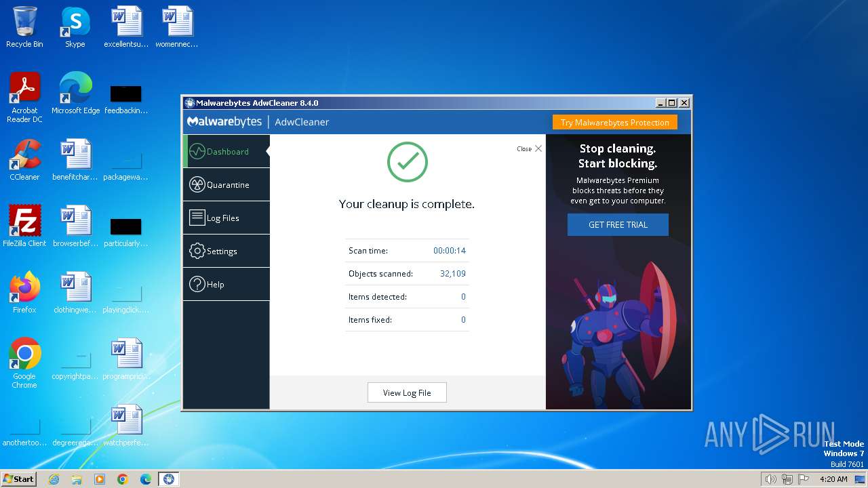868x488 pixels.
Task: Select the Google Chrome desktop icon
Action: pos(24,363)
